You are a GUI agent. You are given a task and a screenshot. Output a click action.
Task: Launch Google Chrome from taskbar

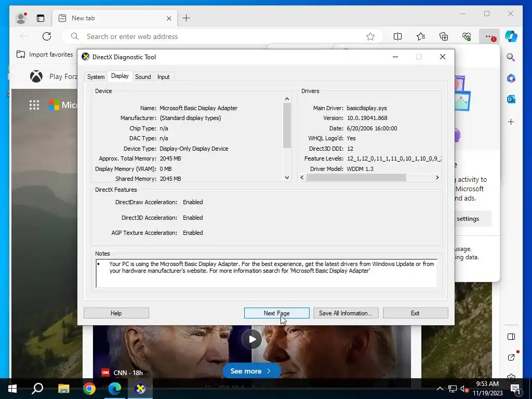click(x=89, y=389)
